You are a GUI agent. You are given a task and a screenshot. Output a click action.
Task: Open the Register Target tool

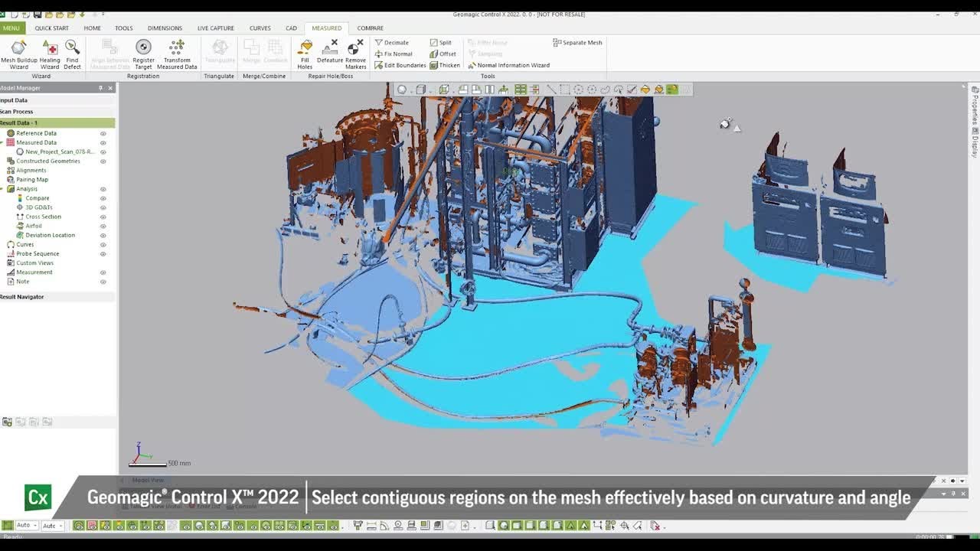pos(143,54)
